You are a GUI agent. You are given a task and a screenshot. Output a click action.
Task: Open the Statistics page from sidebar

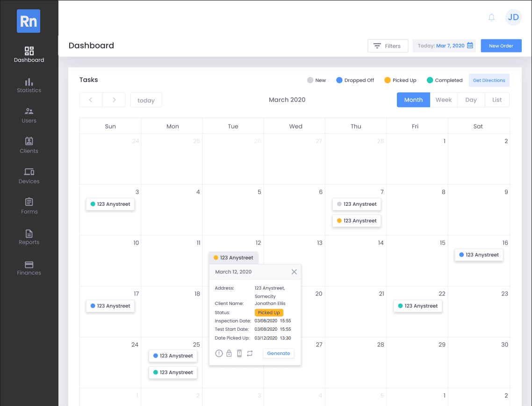(29, 86)
